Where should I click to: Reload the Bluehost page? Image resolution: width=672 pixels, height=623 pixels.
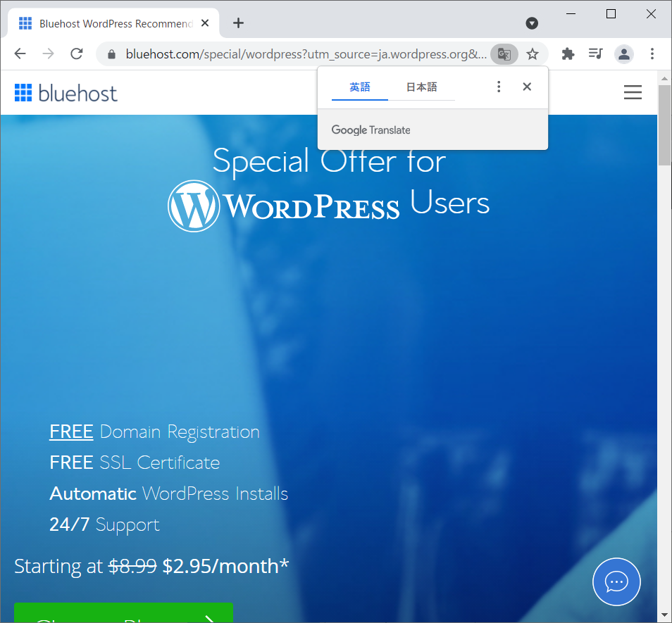coord(77,54)
